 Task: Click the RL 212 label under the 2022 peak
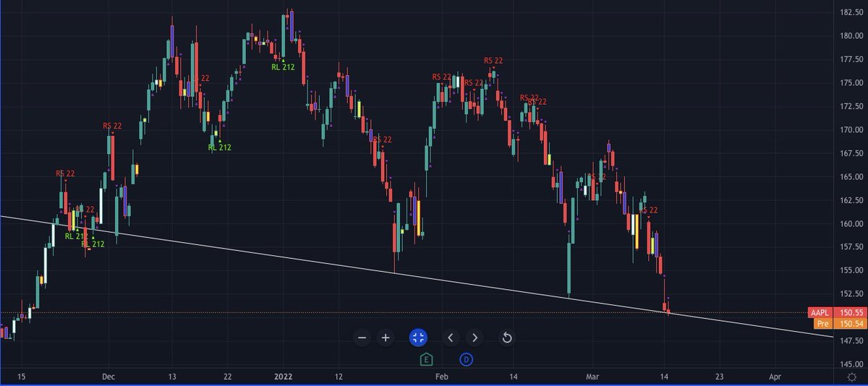[x=283, y=67]
